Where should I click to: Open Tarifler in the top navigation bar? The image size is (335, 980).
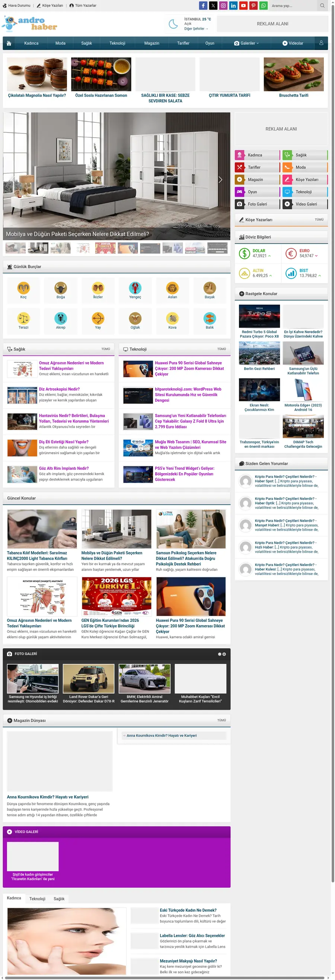[183, 44]
